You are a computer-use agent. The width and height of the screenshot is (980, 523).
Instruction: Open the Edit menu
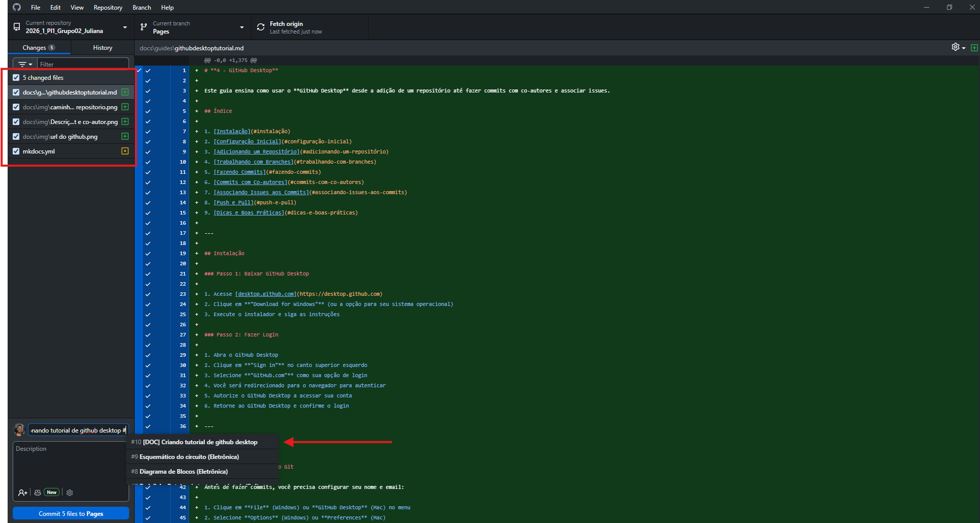55,8
